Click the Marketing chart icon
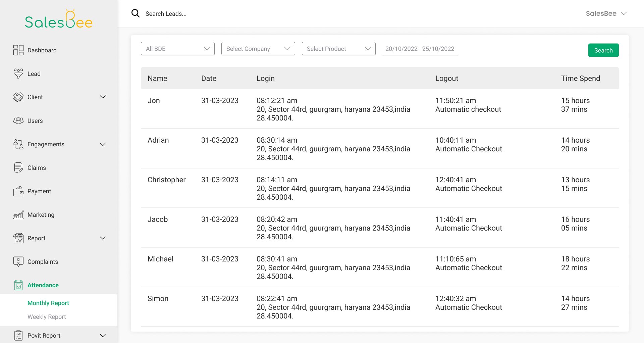Image resolution: width=644 pixels, height=343 pixels. tap(18, 215)
